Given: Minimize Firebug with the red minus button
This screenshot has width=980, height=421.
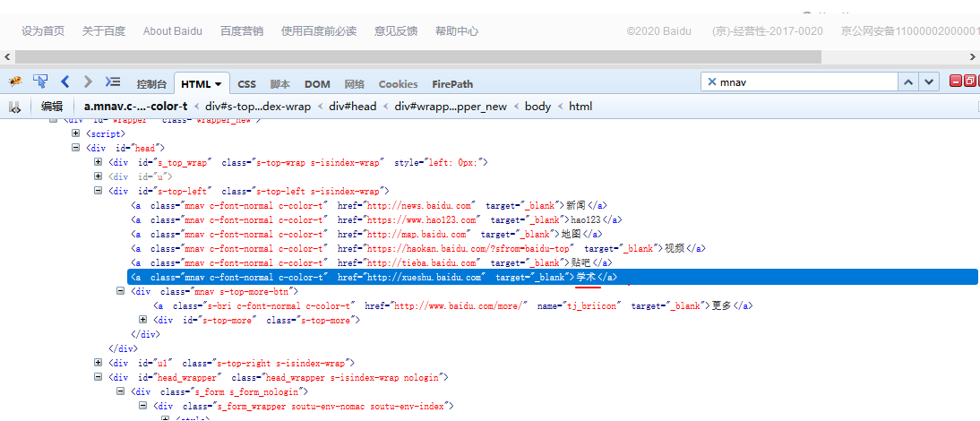Looking at the screenshot, I should (x=956, y=82).
